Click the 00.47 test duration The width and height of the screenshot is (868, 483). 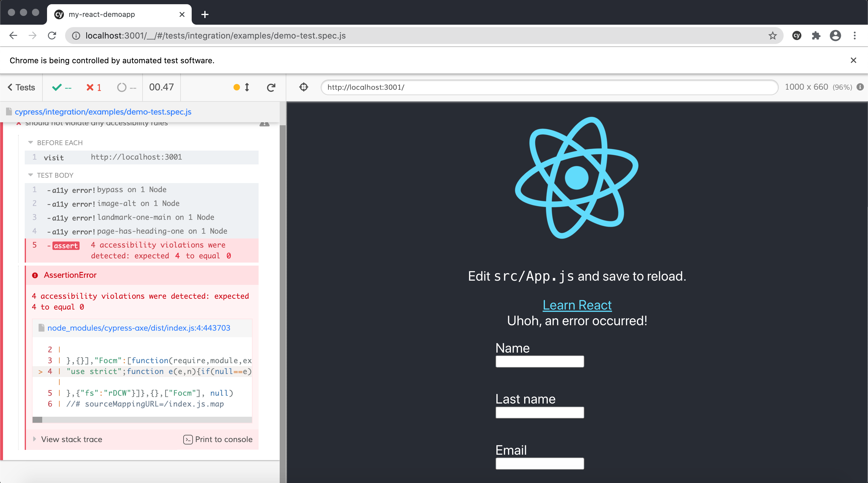coord(162,87)
